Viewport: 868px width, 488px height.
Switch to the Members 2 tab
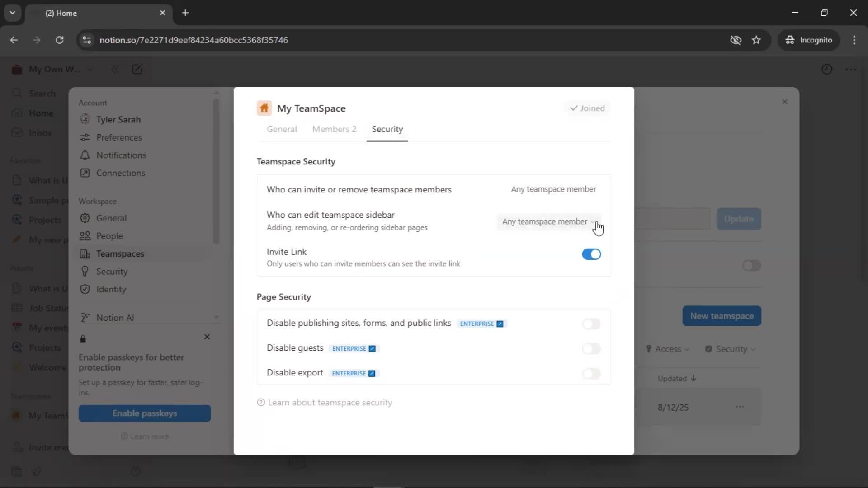334,130
